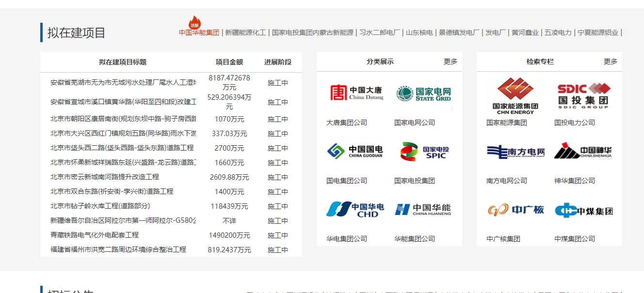
Task: Switch to 中国华能集团 tab
Action: click(199, 32)
